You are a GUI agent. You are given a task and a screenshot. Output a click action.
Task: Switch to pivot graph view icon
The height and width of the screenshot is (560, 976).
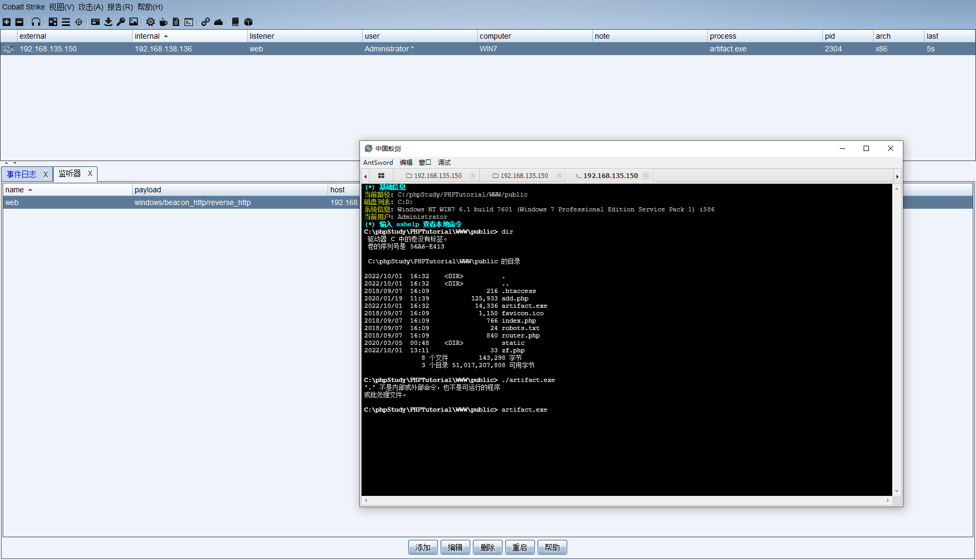click(x=53, y=22)
